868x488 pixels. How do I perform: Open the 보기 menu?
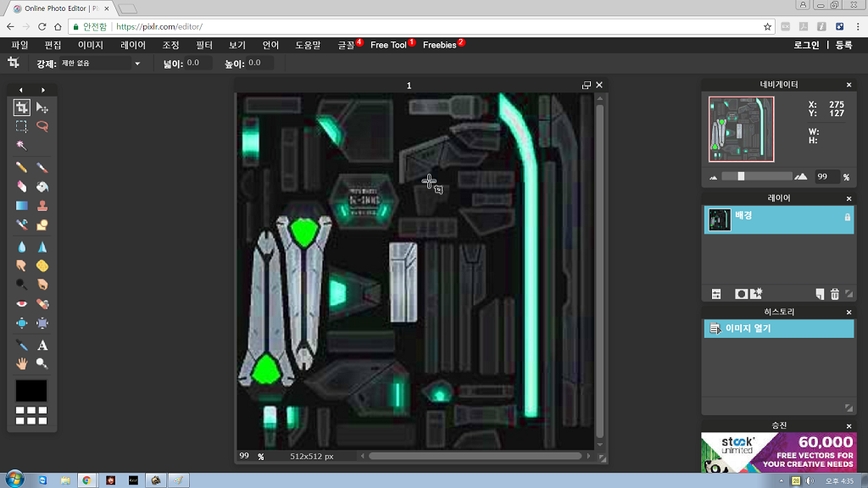(237, 45)
